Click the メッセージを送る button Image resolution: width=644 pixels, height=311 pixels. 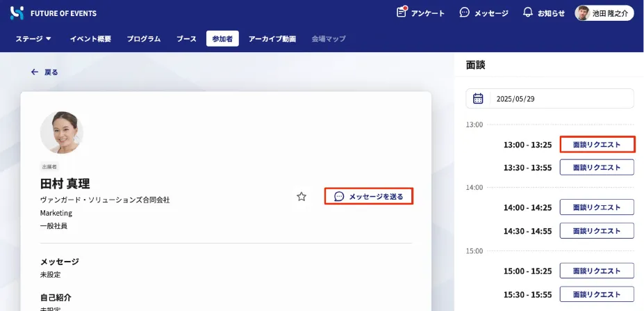coord(369,197)
